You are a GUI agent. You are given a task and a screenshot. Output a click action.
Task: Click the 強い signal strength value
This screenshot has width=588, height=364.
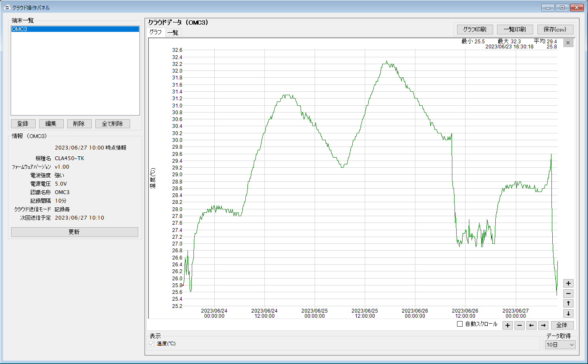pos(60,175)
